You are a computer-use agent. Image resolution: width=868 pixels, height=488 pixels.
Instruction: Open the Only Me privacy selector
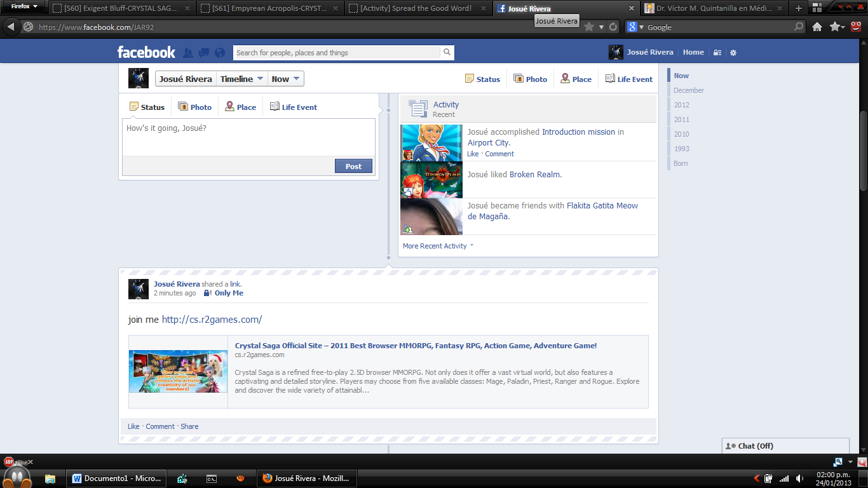(x=224, y=293)
